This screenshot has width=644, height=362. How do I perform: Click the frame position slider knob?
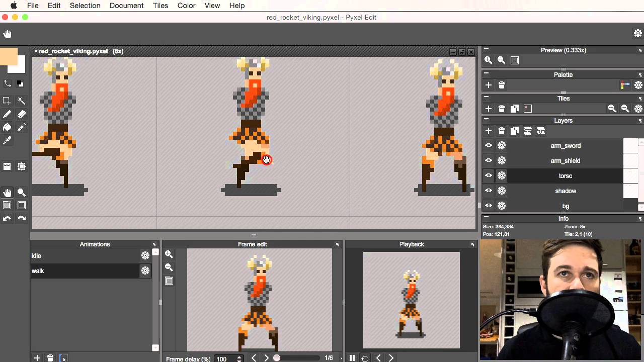click(x=276, y=358)
